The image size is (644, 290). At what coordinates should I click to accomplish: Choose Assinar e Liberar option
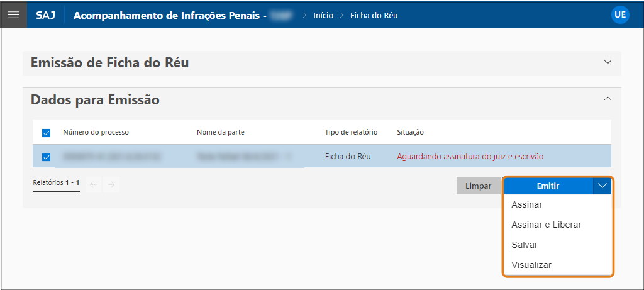pyautogui.click(x=546, y=225)
